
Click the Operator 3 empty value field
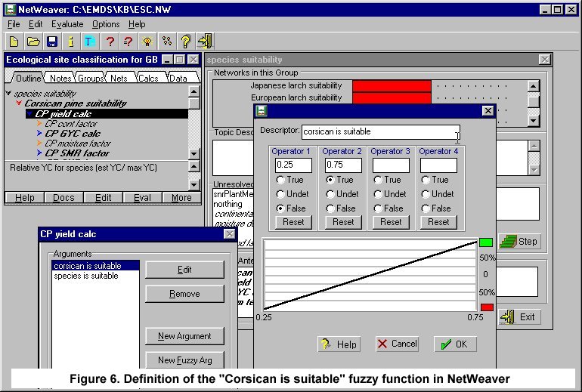tap(391, 165)
